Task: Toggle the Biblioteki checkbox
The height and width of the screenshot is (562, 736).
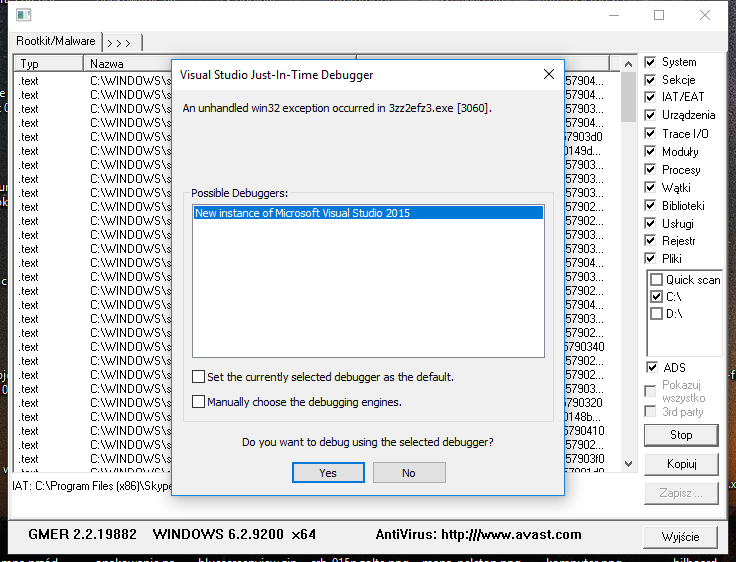Action: (x=650, y=205)
